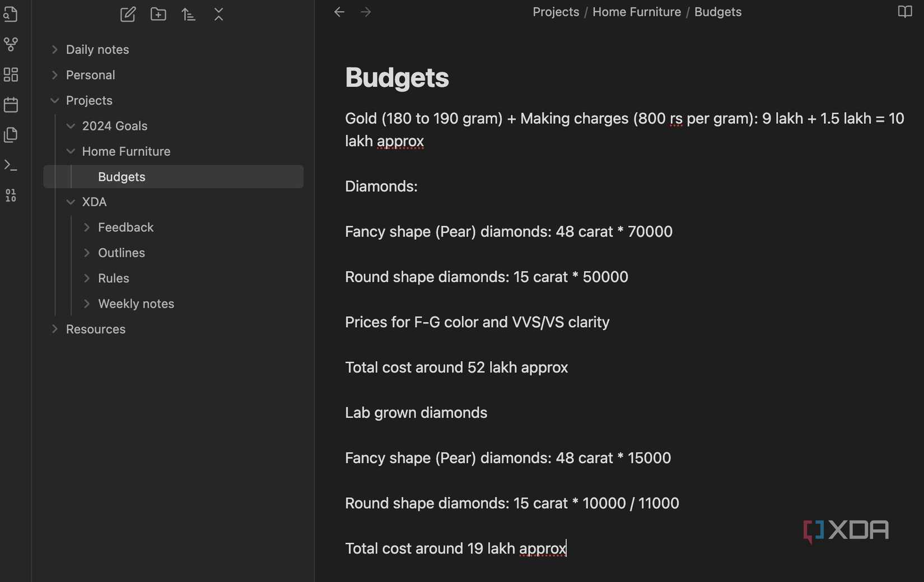Screen dimensions: 924x582
Task: Switch to reading view with the book icon
Action: [904, 12]
